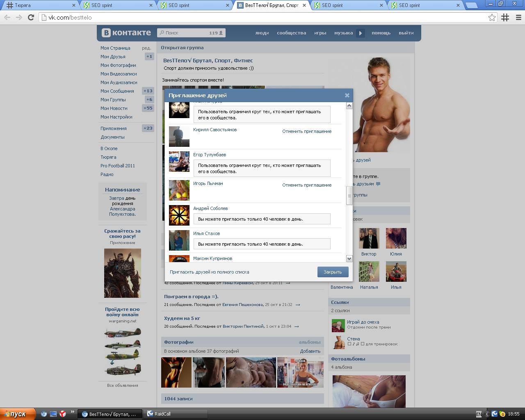
Task: Open the Start button on taskbar
Action: [x=18, y=414]
